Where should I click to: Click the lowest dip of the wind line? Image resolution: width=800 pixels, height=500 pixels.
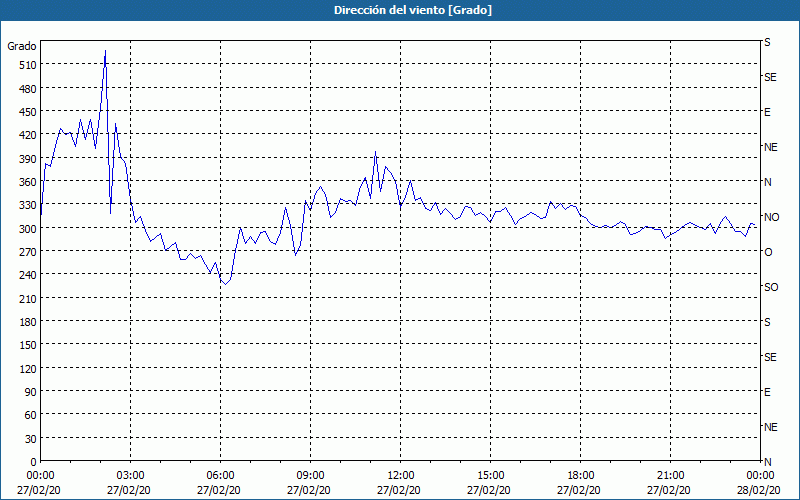pyautogui.click(x=225, y=285)
